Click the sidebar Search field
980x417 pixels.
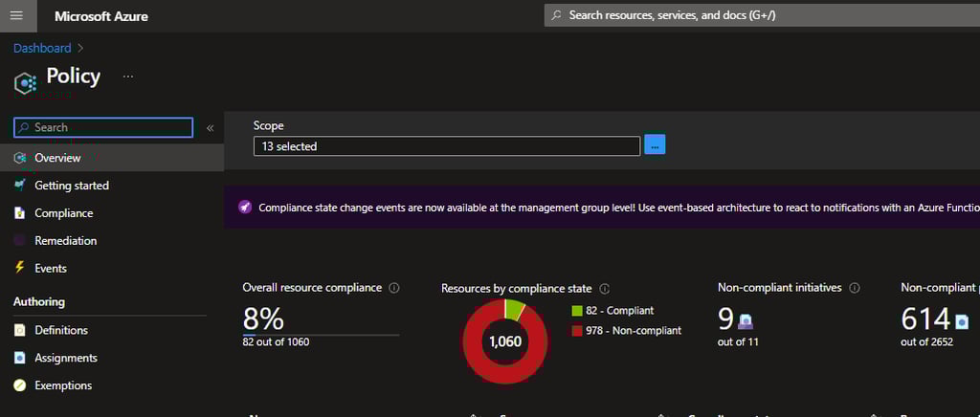coord(103,127)
